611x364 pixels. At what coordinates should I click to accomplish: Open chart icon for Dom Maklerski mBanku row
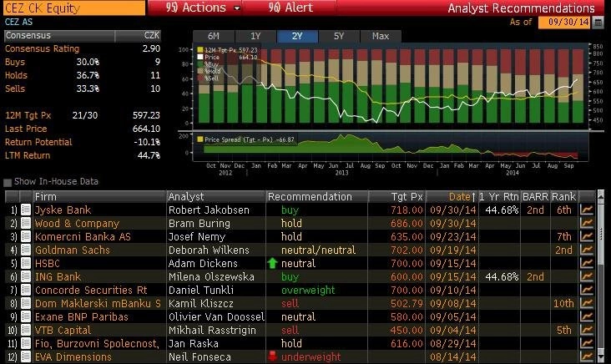(x=587, y=303)
